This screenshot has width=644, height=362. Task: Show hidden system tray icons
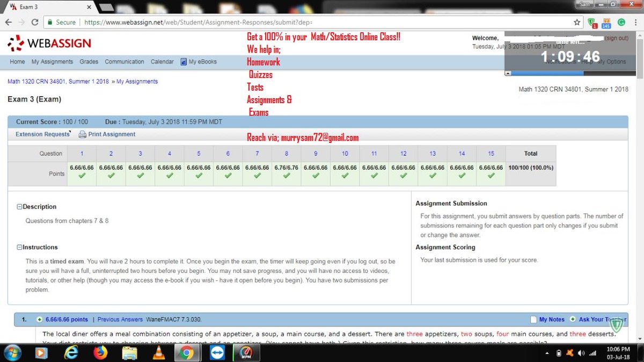pyautogui.click(x=546, y=353)
